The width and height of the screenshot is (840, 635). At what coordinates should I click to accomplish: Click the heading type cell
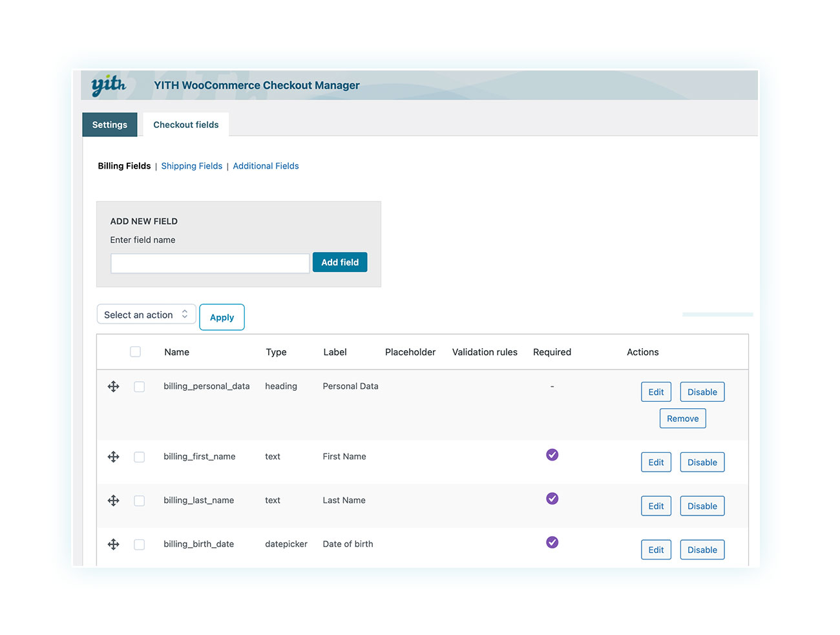pyautogui.click(x=281, y=386)
